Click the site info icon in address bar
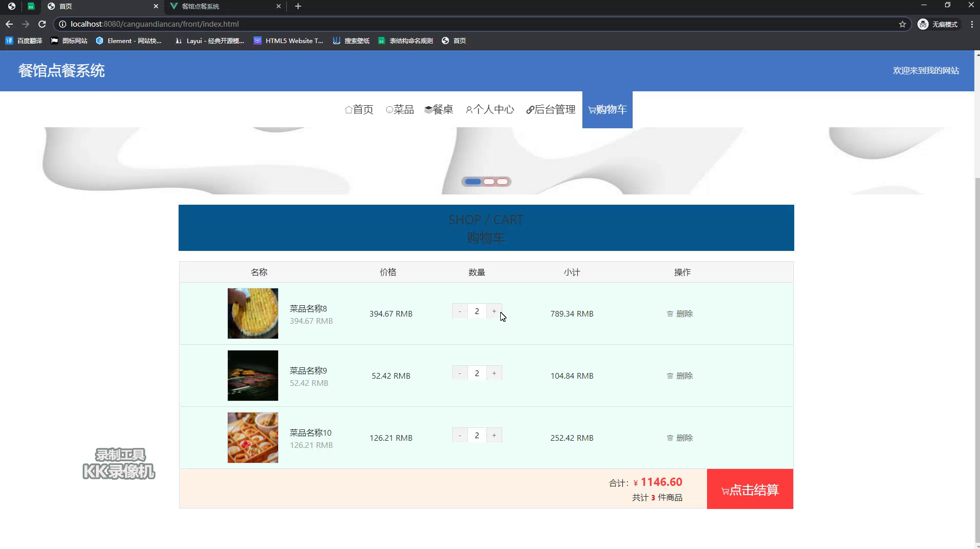The width and height of the screenshot is (980, 549). 62,24
